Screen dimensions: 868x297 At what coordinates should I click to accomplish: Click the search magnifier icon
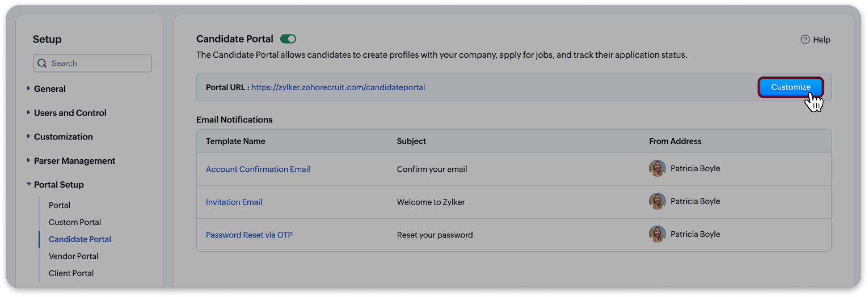click(x=42, y=63)
